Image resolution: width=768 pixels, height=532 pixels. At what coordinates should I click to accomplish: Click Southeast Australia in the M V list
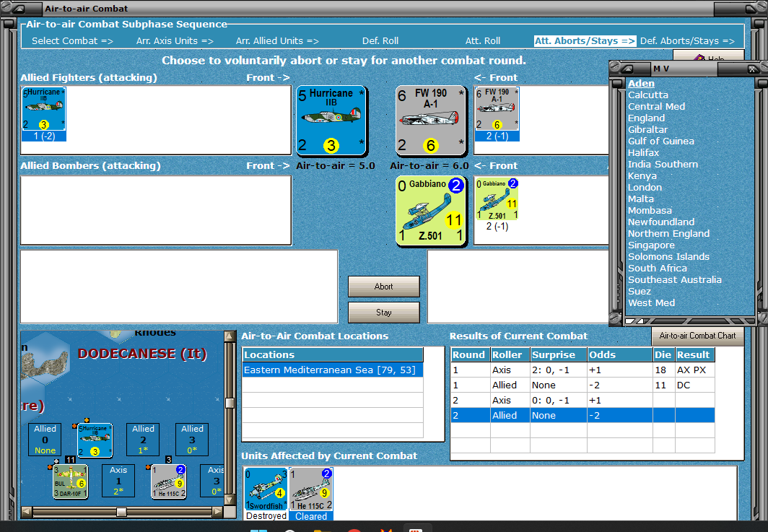tap(674, 280)
